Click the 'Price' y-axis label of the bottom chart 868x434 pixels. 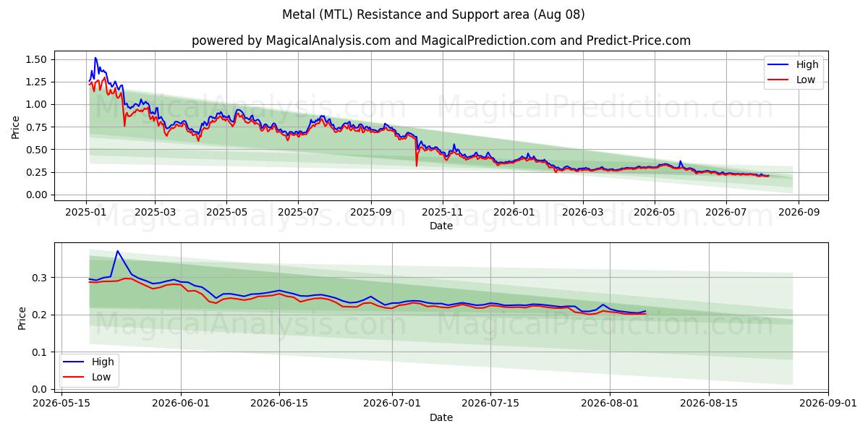(x=22, y=318)
